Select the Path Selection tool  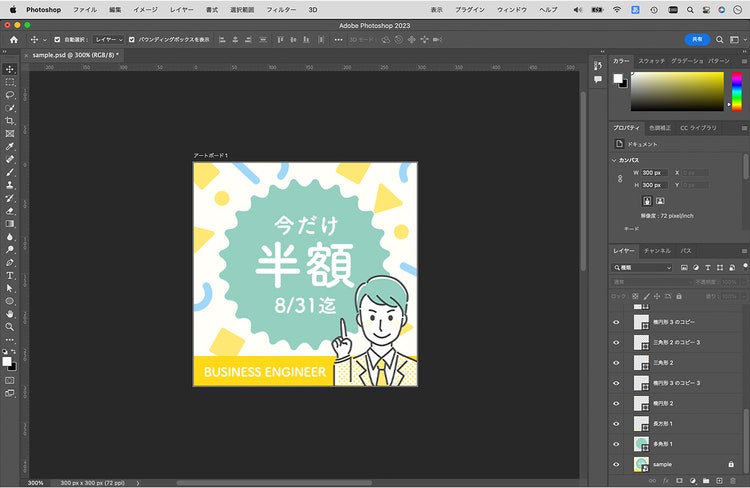pyautogui.click(x=10, y=288)
